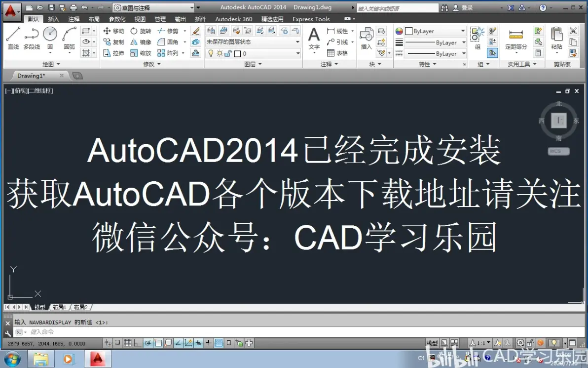Viewport: 588px width, 368px height.
Task: Toggle Polar tracking in status bar
Action: pyautogui.click(x=148, y=343)
